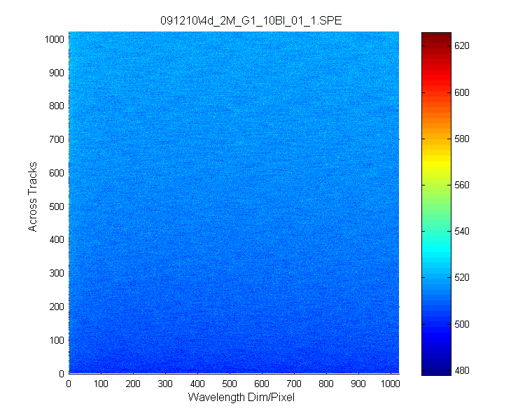Click colorbar tick label 620

[x=462, y=46]
